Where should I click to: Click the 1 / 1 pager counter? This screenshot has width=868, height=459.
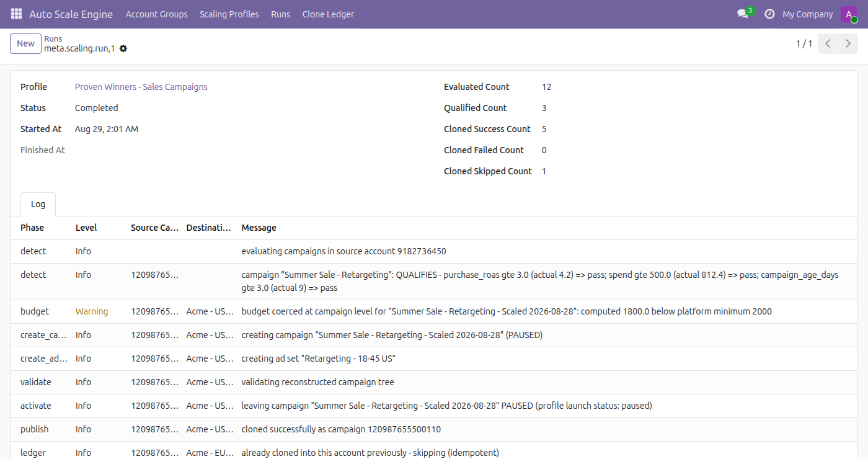pos(804,43)
